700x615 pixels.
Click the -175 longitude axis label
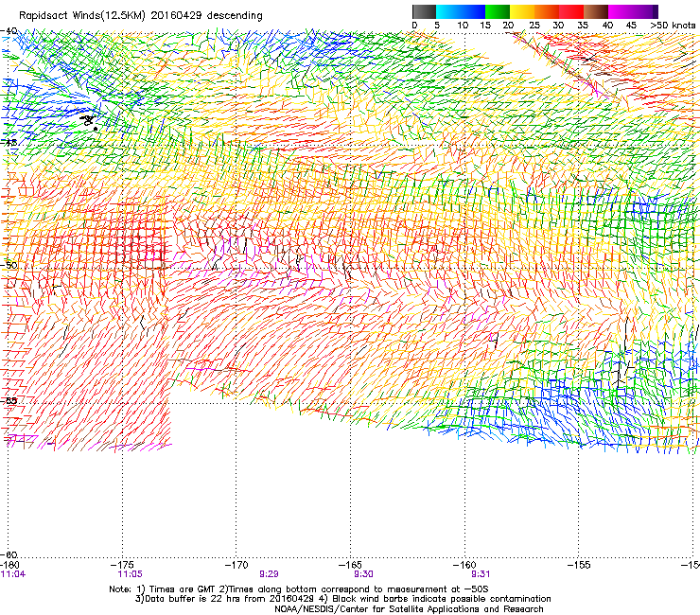pos(122,565)
